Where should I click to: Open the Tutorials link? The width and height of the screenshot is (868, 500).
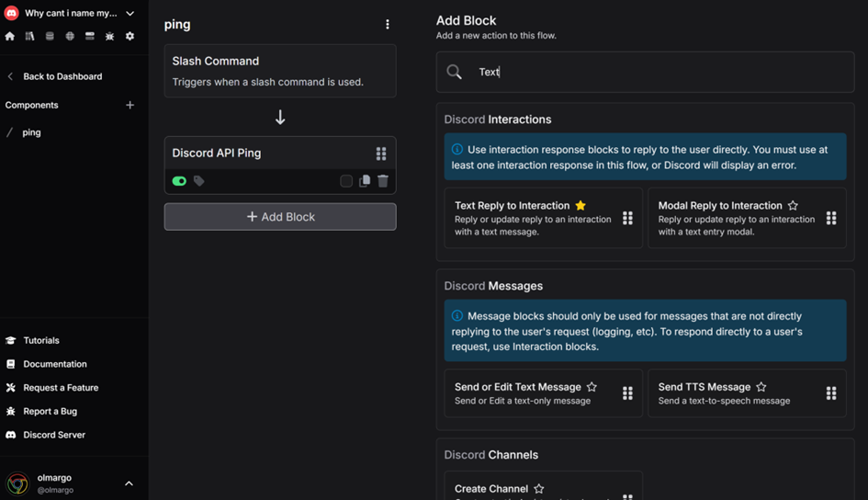41,340
